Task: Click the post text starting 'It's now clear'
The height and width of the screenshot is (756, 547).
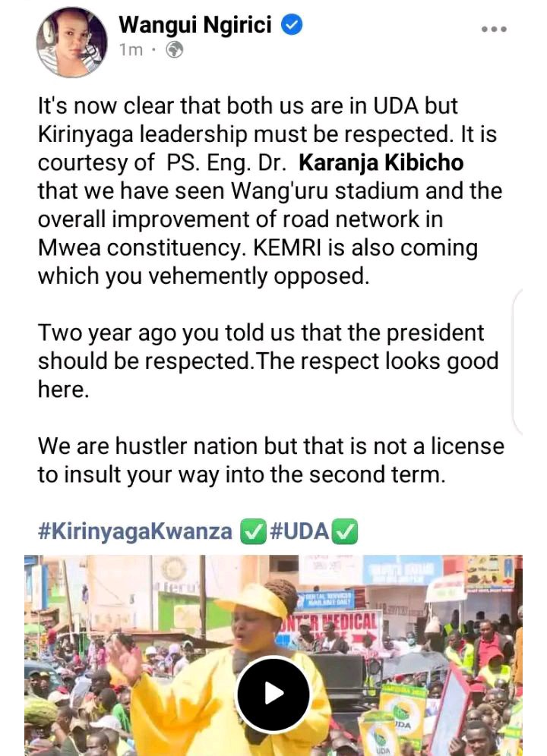Action: 270,191
